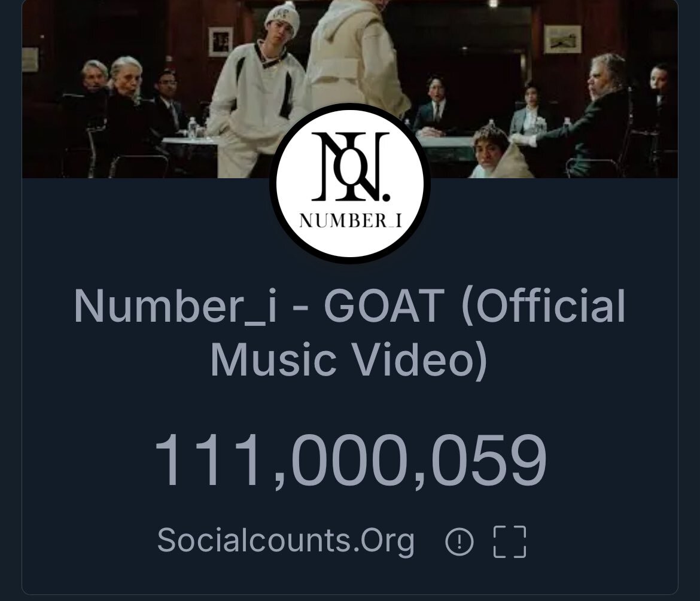Click the framed picture on the right wall
This screenshot has width=700, height=601.
(x=562, y=39)
